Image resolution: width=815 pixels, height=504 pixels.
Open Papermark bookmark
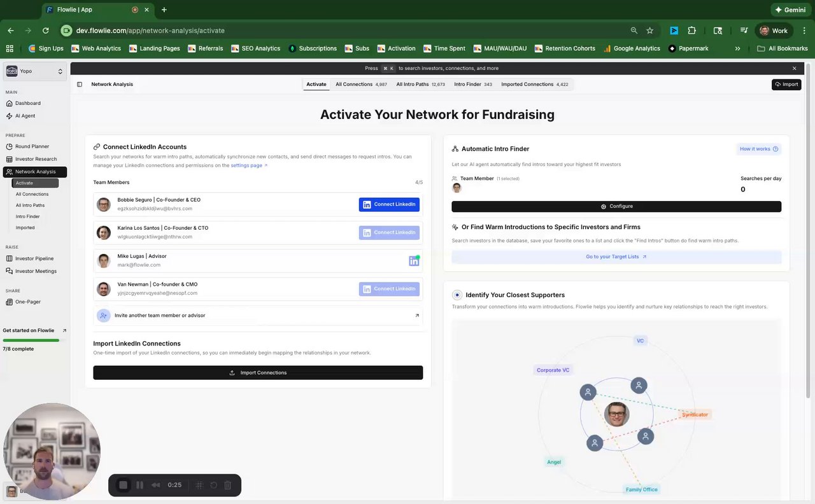pyautogui.click(x=688, y=48)
